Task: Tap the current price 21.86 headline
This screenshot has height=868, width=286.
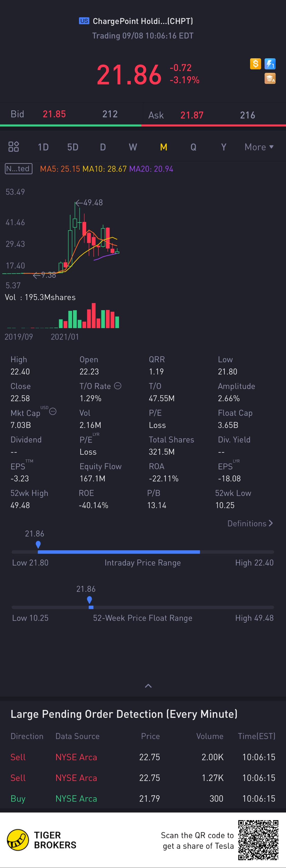Action: [129, 75]
